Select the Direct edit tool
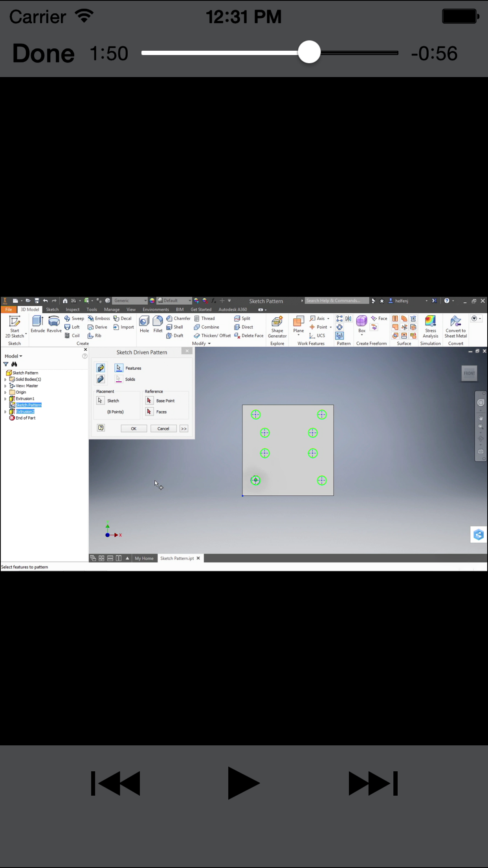The image size is (488, 868). (244, 327)
